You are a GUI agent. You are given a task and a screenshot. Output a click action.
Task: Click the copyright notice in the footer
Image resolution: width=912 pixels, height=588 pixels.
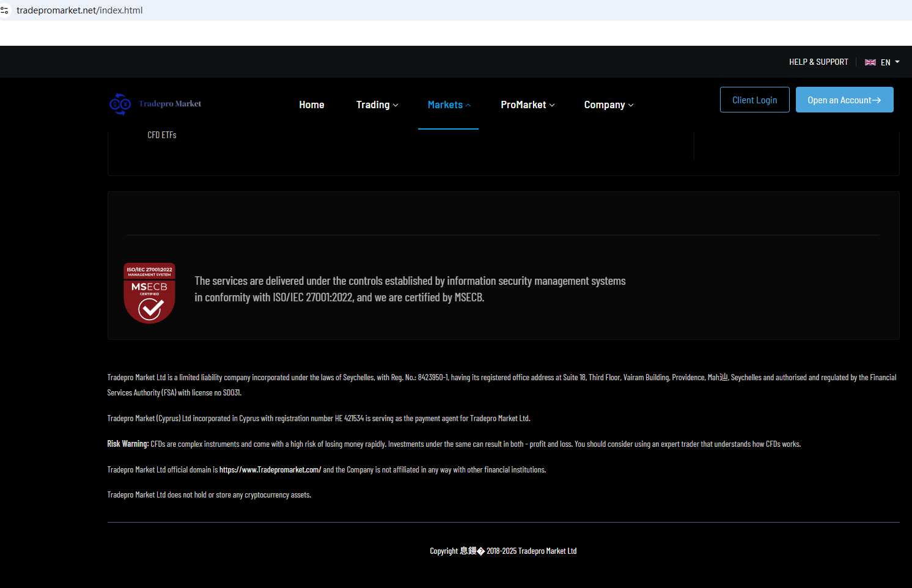pyautogui.click(x=503, y=551)
